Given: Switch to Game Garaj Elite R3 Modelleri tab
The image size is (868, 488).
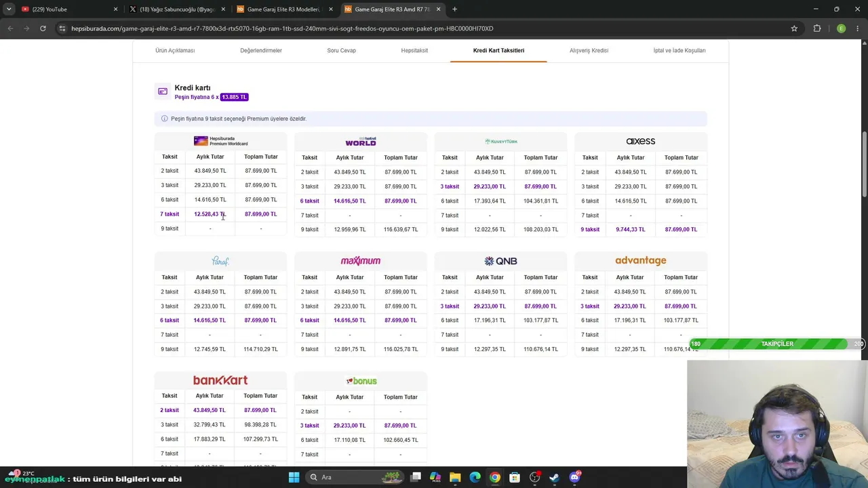Looking at the screenshot, I should (x=284, y=9).
